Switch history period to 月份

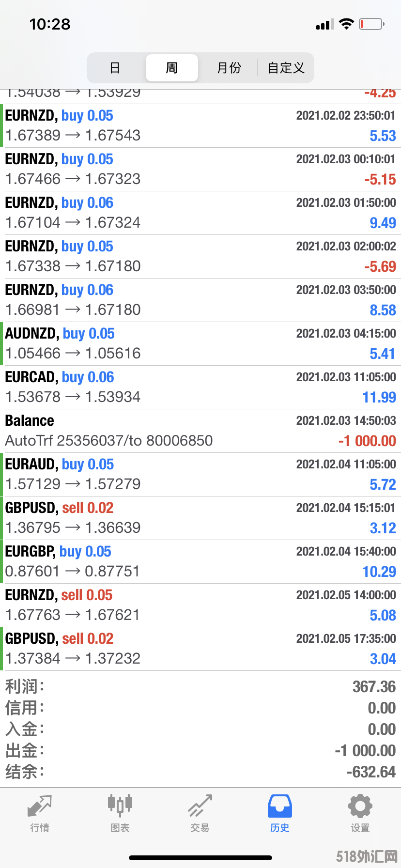point(229,68)
